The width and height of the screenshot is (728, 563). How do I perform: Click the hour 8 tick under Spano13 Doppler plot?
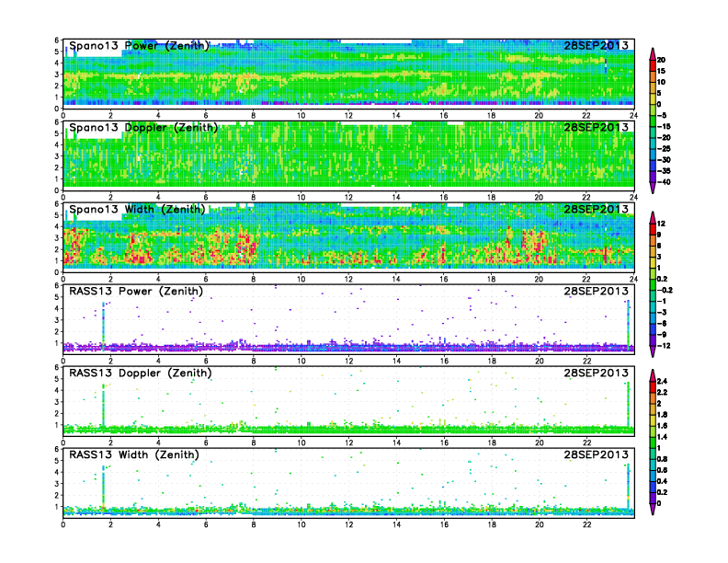[x=254, y=198]
